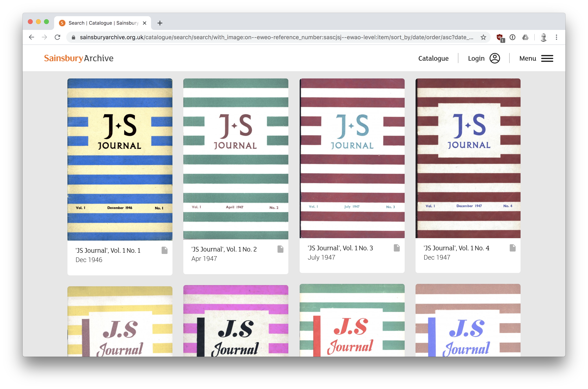588x389 pixels.
Task: Click the Login user account icon
Action: tap(495, 58)
